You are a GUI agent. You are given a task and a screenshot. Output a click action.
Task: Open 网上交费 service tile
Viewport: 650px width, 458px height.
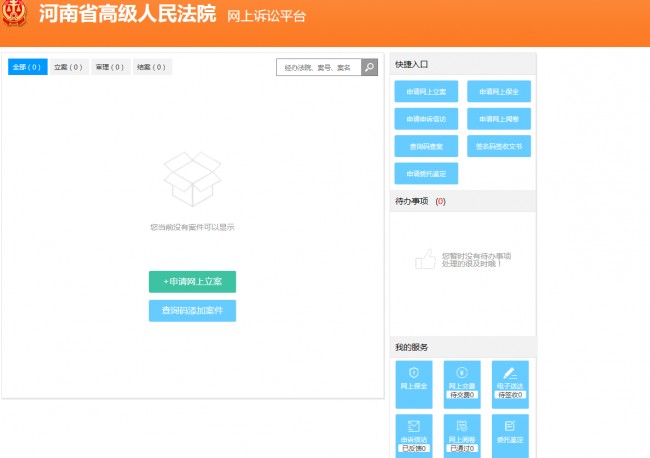(x=462, y=384)
